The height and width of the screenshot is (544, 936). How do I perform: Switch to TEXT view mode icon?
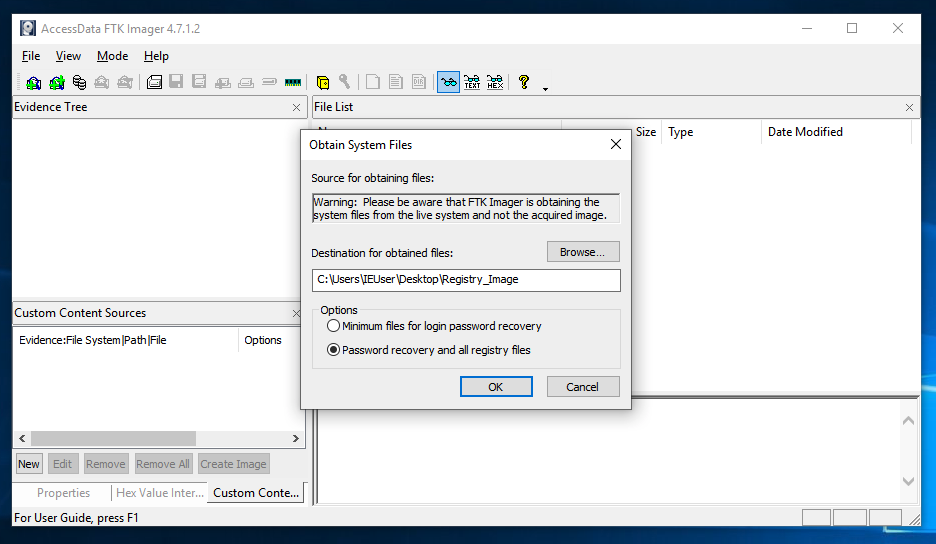click(x=472, y=82)
